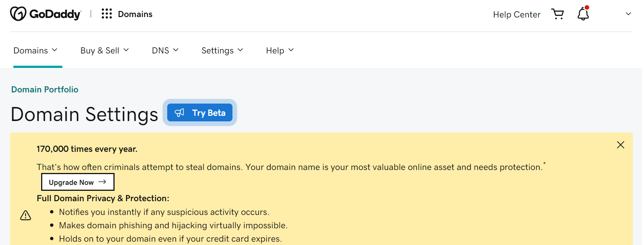Click the Domain Settings page heading
This screenshot has height=245, width=644.
[85, 114]
